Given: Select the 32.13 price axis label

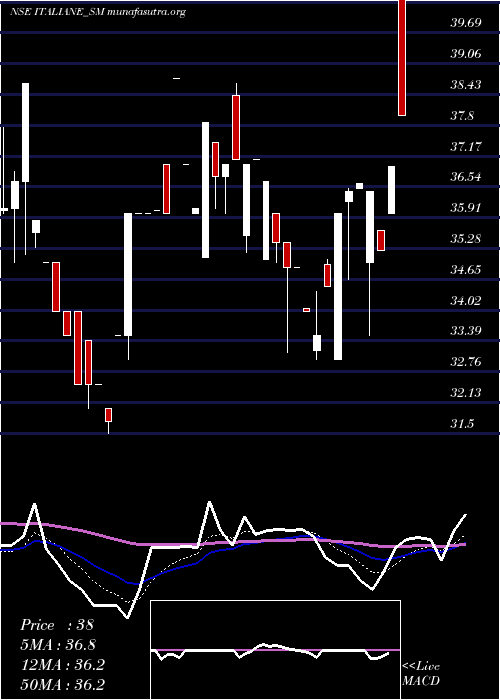Looking at the screenshot, I should (x=466, y=392).
